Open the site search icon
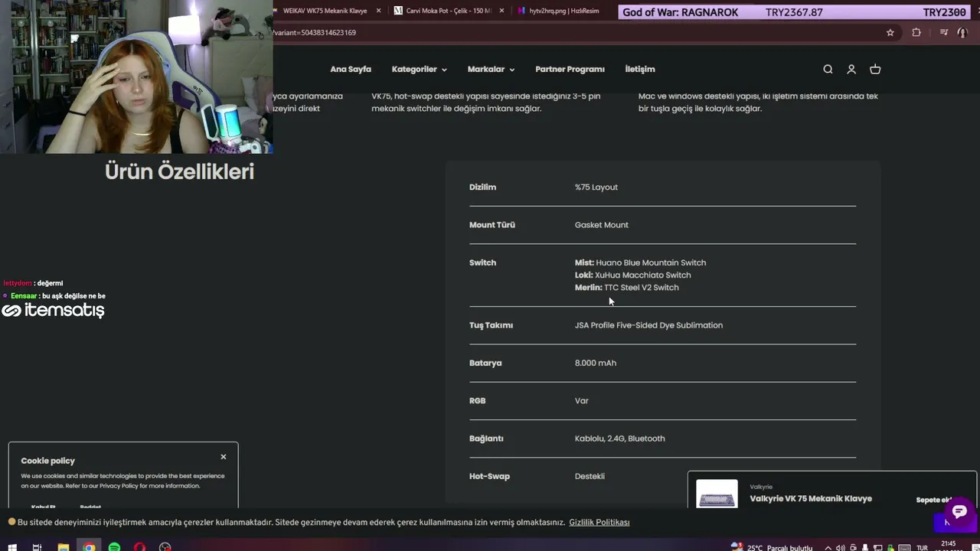Viewport: 980px width, 551px height. pyautogui.click(x=828, y=69)
